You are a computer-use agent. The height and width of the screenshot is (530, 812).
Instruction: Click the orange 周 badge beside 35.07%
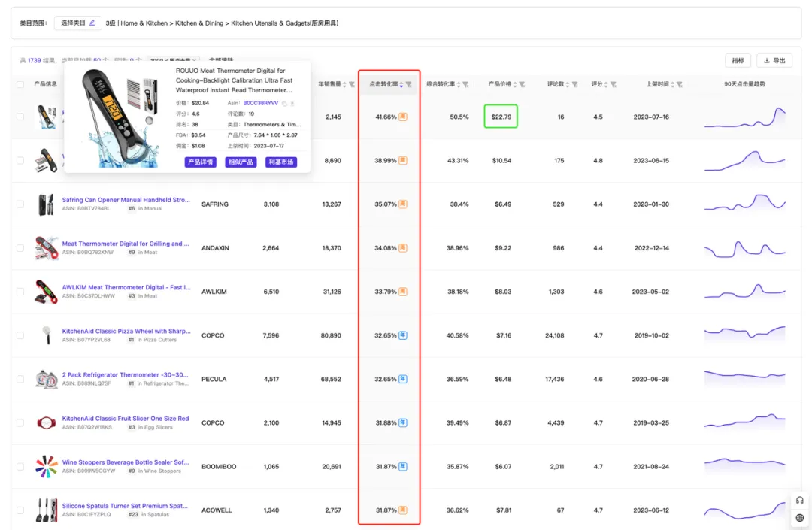pos(403,204)
